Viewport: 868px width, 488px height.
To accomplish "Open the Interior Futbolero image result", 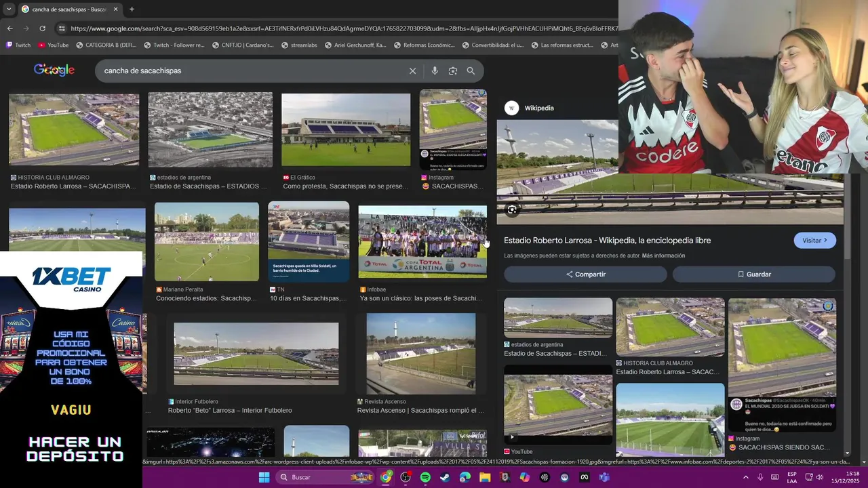I will pos(256,353).
